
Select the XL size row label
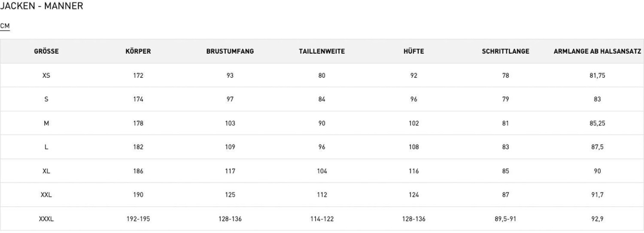(46, 171)
